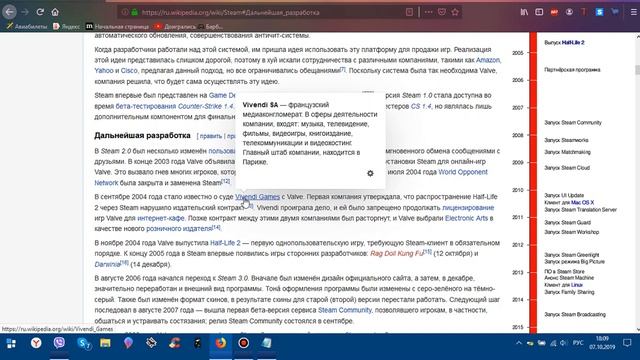
Task: Follow the розничного издателя link
Action: [179, 229]
